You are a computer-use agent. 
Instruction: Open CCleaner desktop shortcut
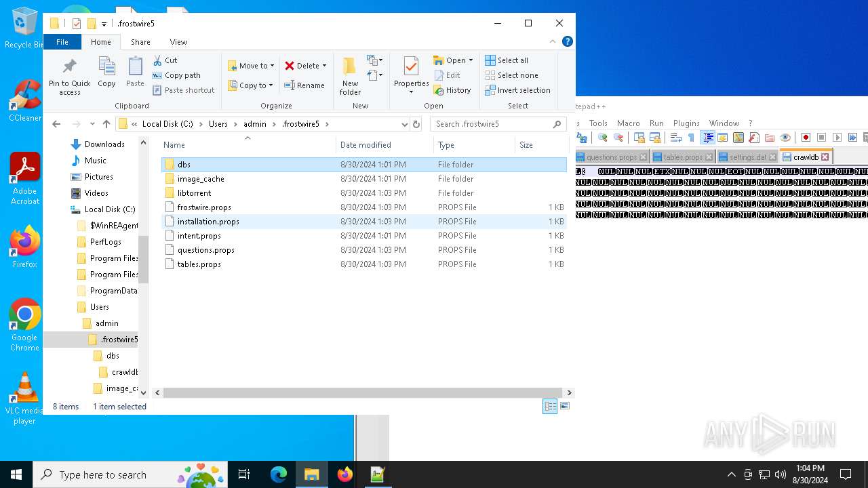24,100
